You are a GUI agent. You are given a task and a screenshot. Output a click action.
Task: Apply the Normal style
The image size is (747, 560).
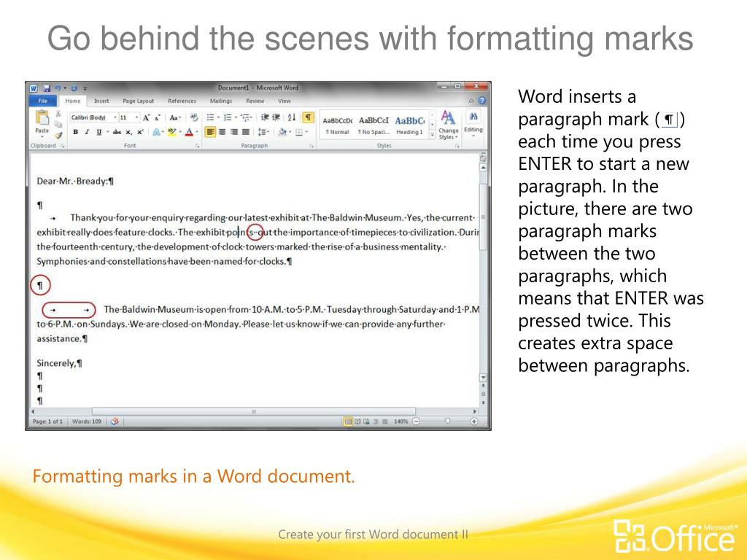coord(337,125)
